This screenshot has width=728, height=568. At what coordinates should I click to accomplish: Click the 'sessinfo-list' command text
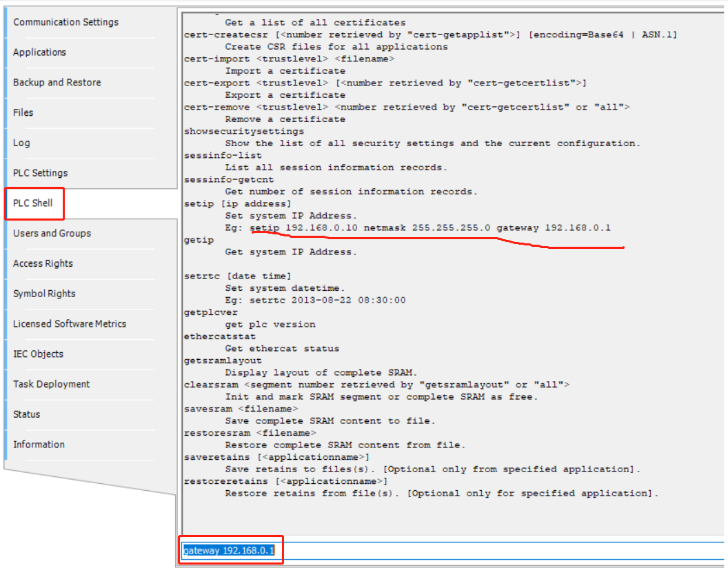pos(223,156)
